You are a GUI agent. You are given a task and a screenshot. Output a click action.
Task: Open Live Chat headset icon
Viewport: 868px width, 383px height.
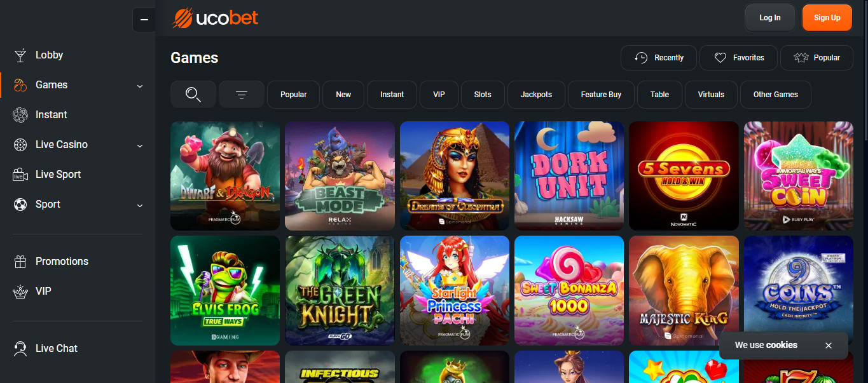(x=20, y=349)
